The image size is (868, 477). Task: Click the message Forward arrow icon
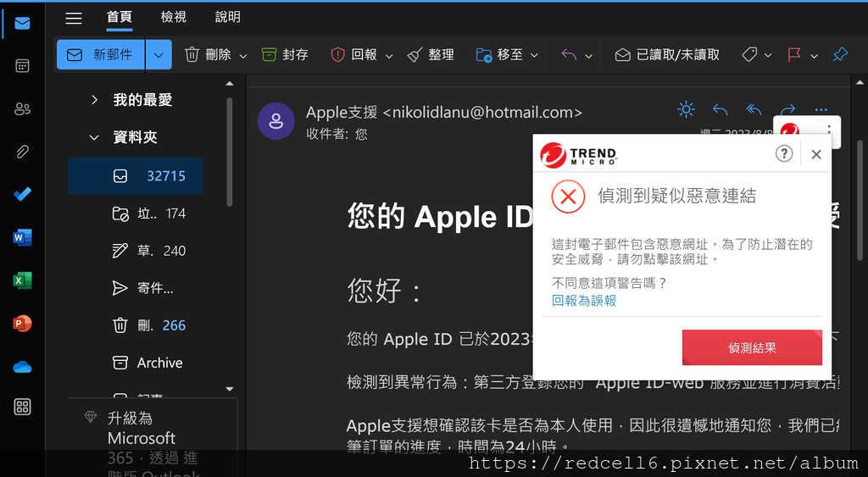click(x=787, y=109)
